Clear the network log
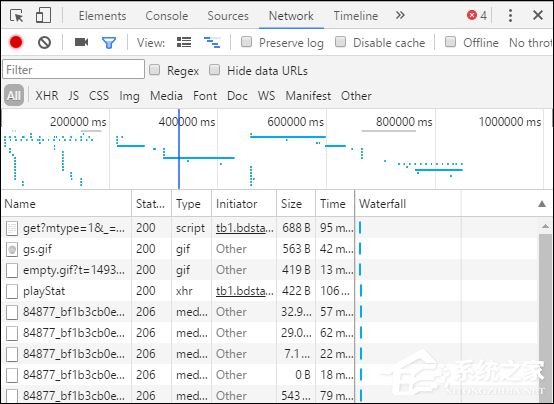 coord(44,42)
